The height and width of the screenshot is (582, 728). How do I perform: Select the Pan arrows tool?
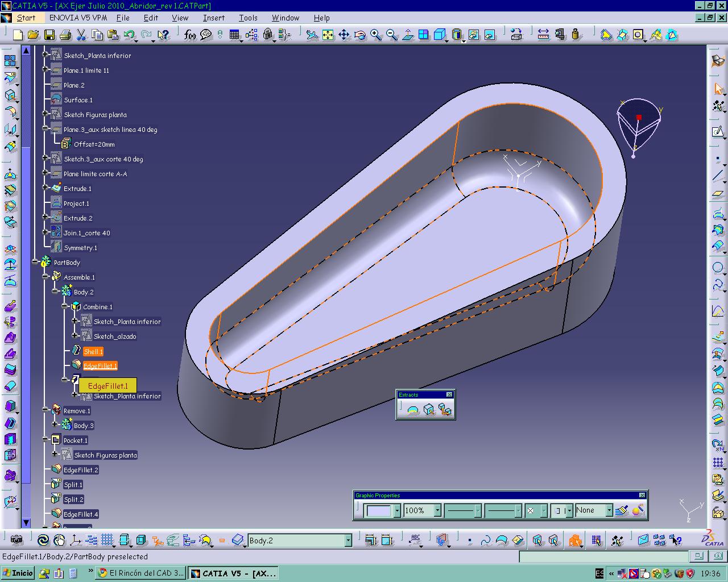[x=344, y=35]
